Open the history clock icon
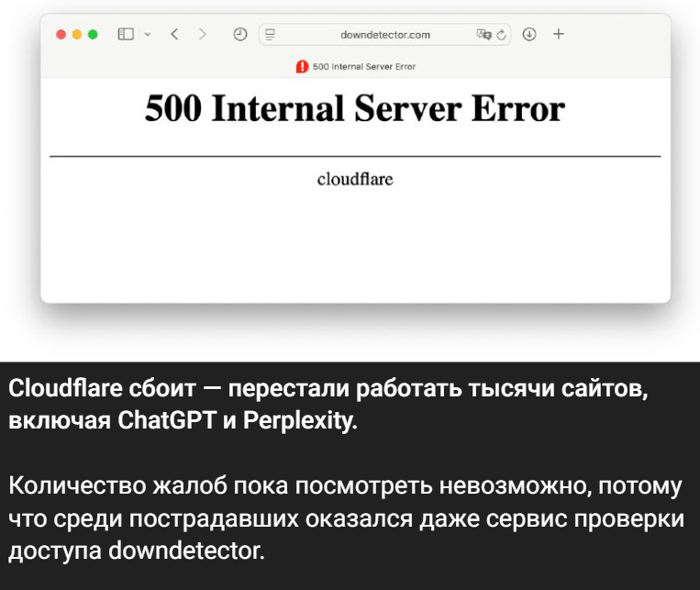The height and width of the screenshot is (590, 700). [240, 34]
